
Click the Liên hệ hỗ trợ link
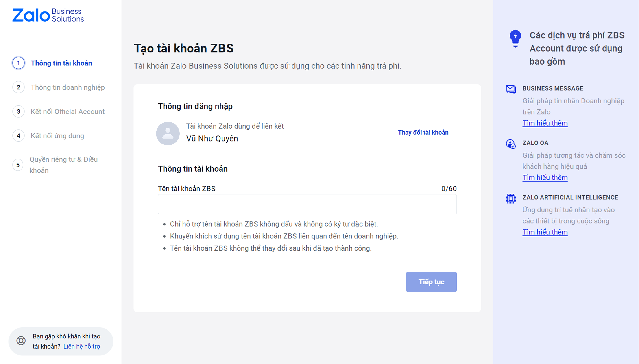point(82,347)
